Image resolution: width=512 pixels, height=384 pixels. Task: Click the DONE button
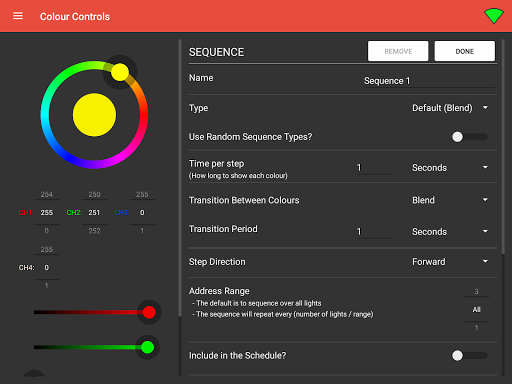(x=465, y=51)
